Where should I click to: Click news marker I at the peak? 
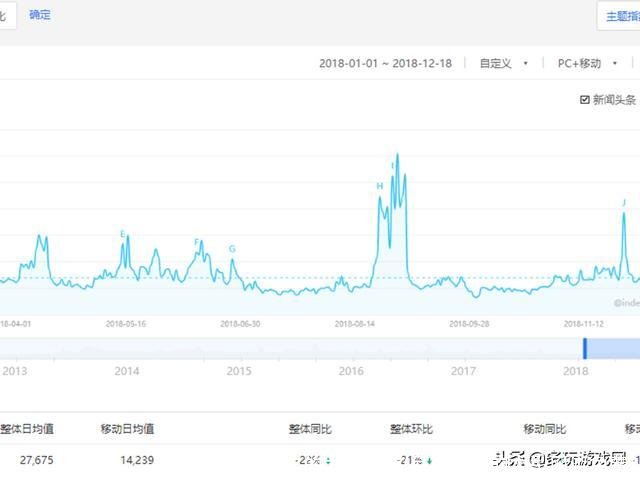(393, 166)
